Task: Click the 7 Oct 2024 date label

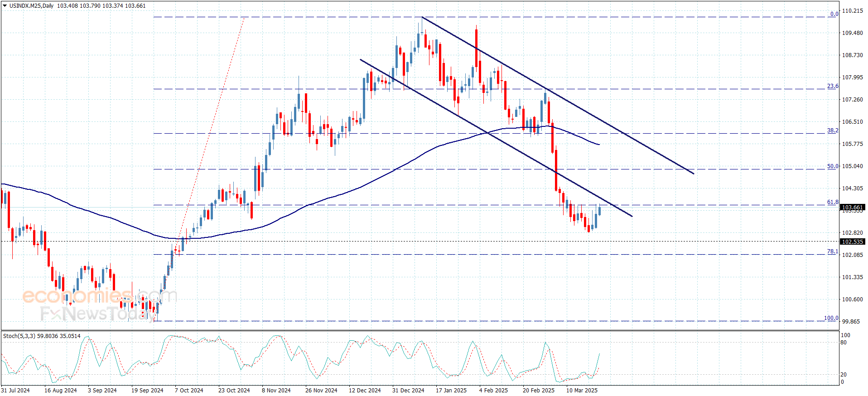Action: click(189, 391)
